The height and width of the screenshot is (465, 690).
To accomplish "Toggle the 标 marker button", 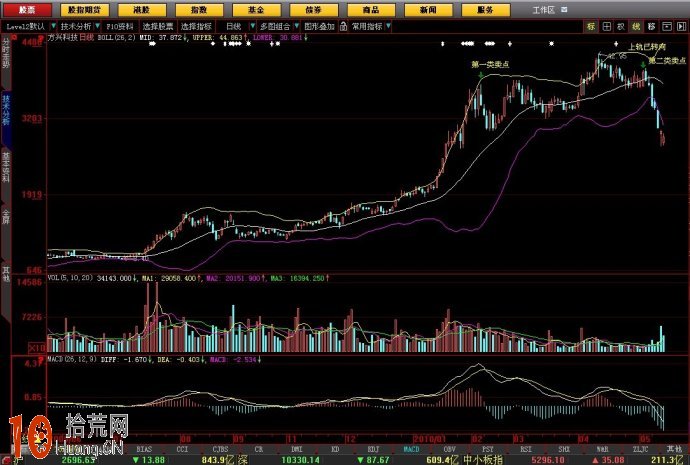I will pos(591,26).
